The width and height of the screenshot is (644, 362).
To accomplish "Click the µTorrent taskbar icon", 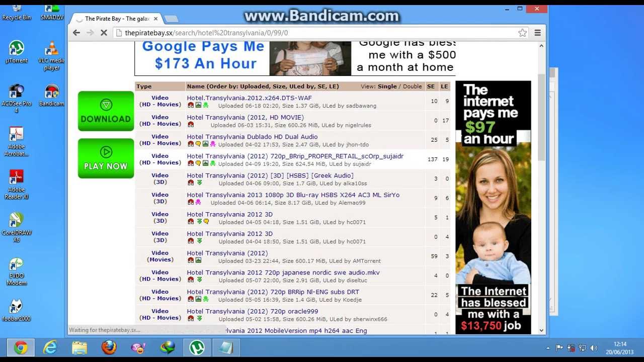I will [x=197, y=347].
